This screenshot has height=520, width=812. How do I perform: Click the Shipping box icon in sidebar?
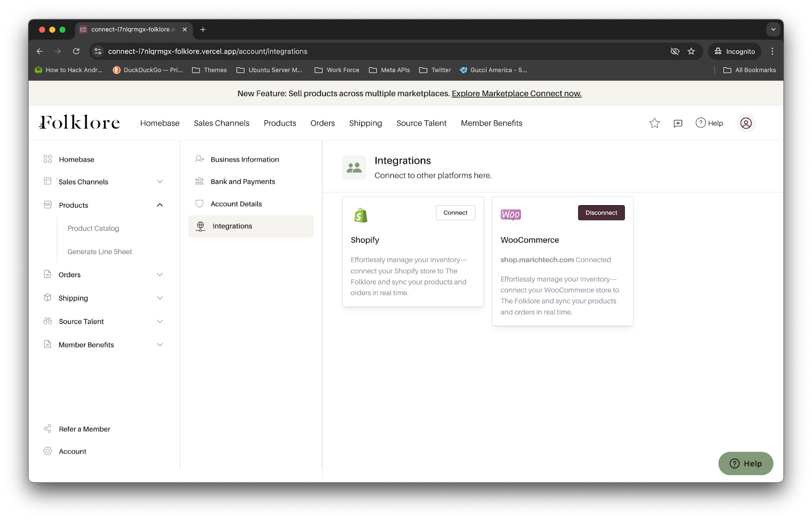(48, 298)
